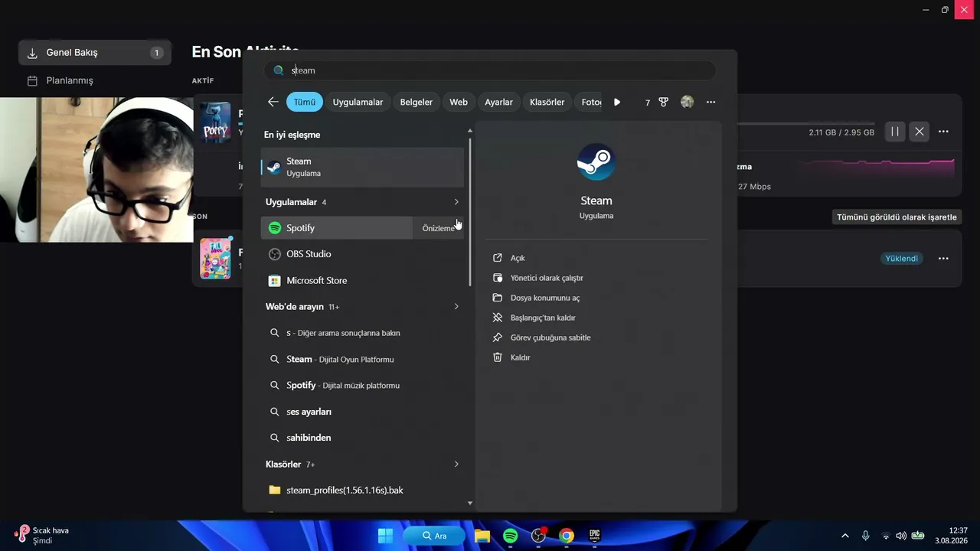This screenshot has width=980, height=551.
Task: Launch the Microsoft Store app result
Action: [362, 280]
